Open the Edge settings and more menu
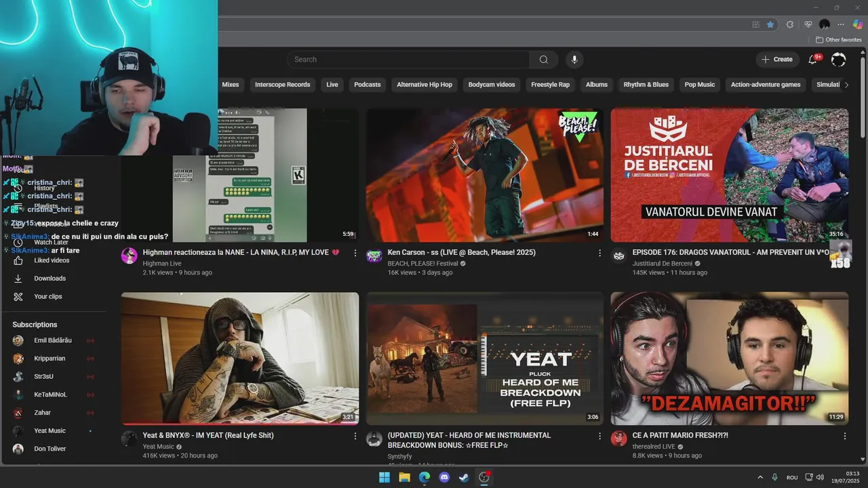Image resolution: width=868 pixels, height=488 pixels. (x=841, y=24)
